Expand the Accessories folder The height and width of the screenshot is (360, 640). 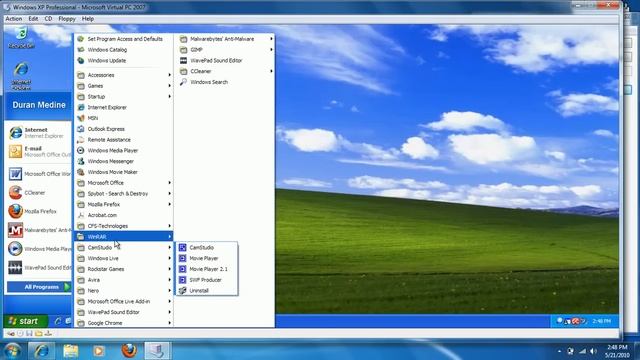tap(124, 75)
